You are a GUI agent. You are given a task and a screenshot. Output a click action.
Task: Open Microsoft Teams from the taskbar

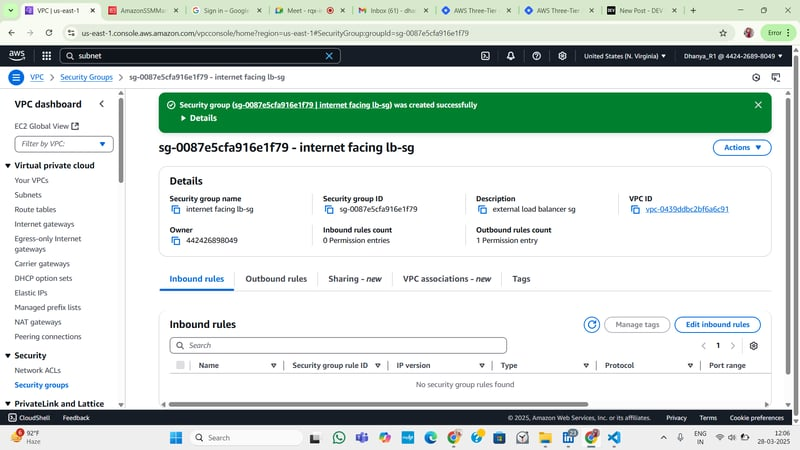click(362, 438)
